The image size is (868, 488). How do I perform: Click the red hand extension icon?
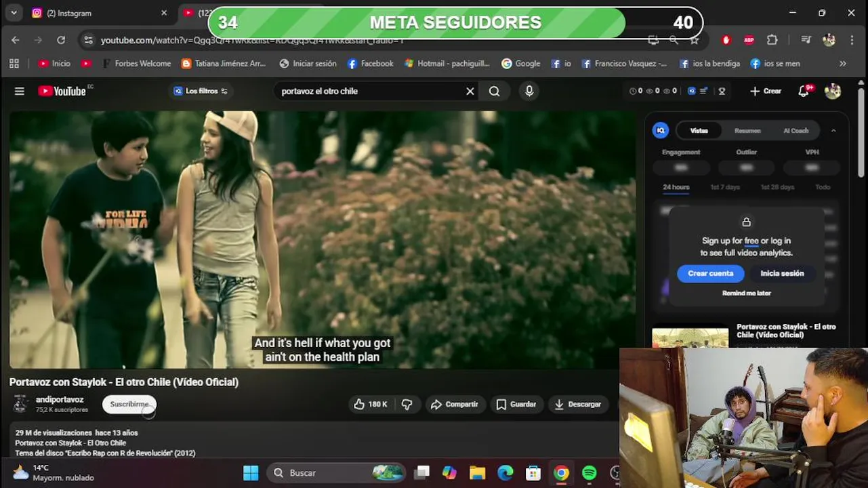[x=726, y=41]
